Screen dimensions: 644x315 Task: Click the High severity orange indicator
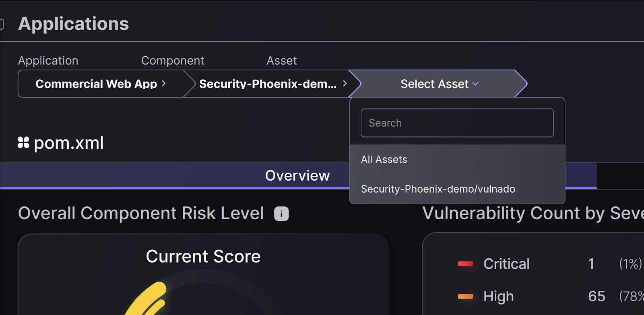point(466,296)
